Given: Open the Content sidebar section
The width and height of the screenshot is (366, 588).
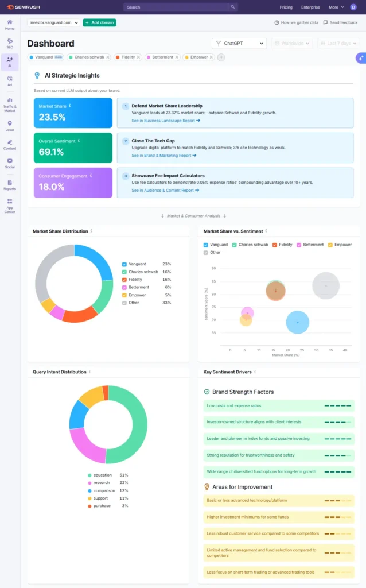Looking at the screenshot, I should point(10,144).
